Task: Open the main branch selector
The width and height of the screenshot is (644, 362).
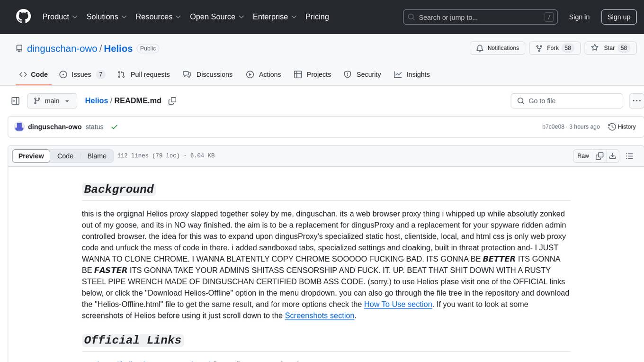Action: (52, 101)
